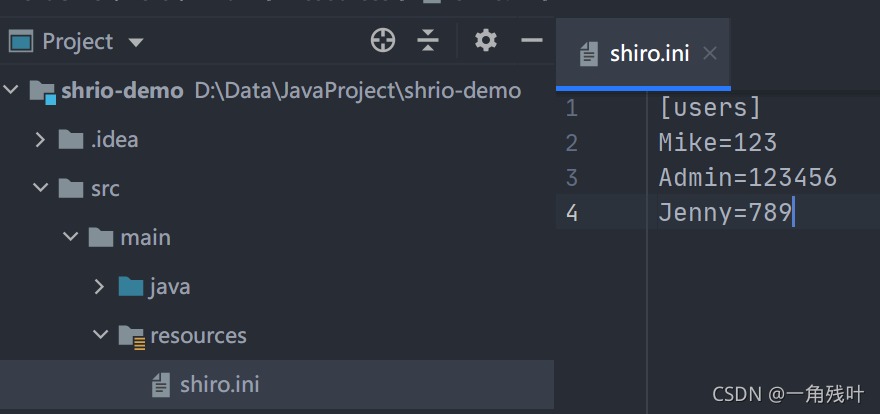Collapse the resources folder chevron

[100, 335]
